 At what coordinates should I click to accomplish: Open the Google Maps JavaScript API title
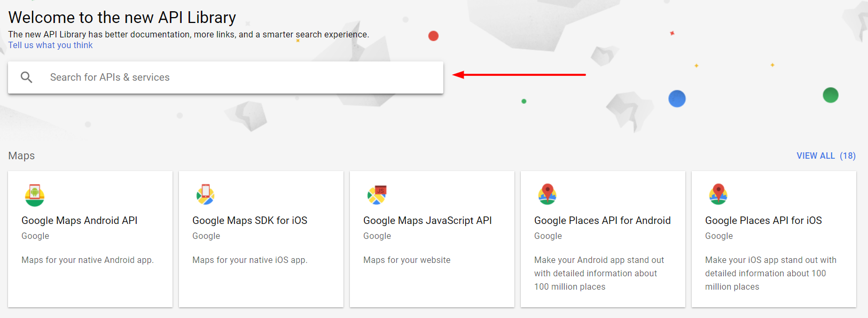pyautogui.click(x=427, y=220)
